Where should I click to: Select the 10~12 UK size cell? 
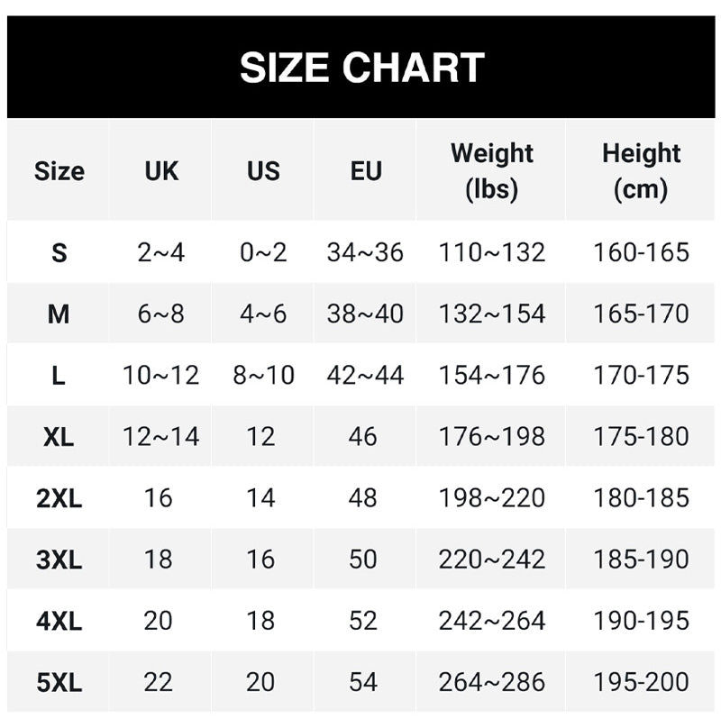pos(161,375)
